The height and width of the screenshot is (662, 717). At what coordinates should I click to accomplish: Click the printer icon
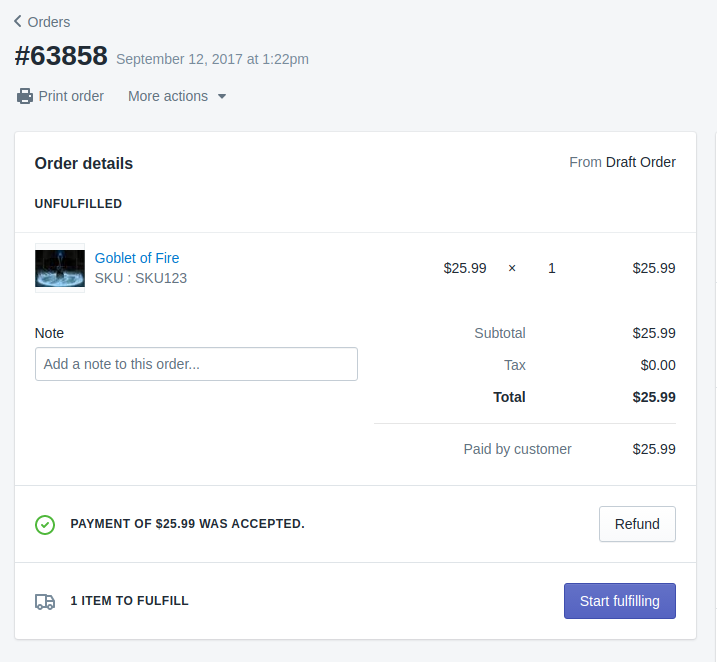[x=25, y=96]
